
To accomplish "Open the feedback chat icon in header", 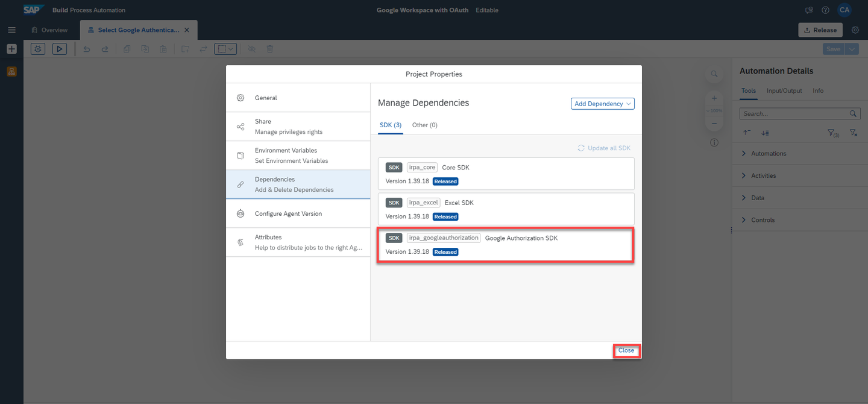I will tap(810, 10).
